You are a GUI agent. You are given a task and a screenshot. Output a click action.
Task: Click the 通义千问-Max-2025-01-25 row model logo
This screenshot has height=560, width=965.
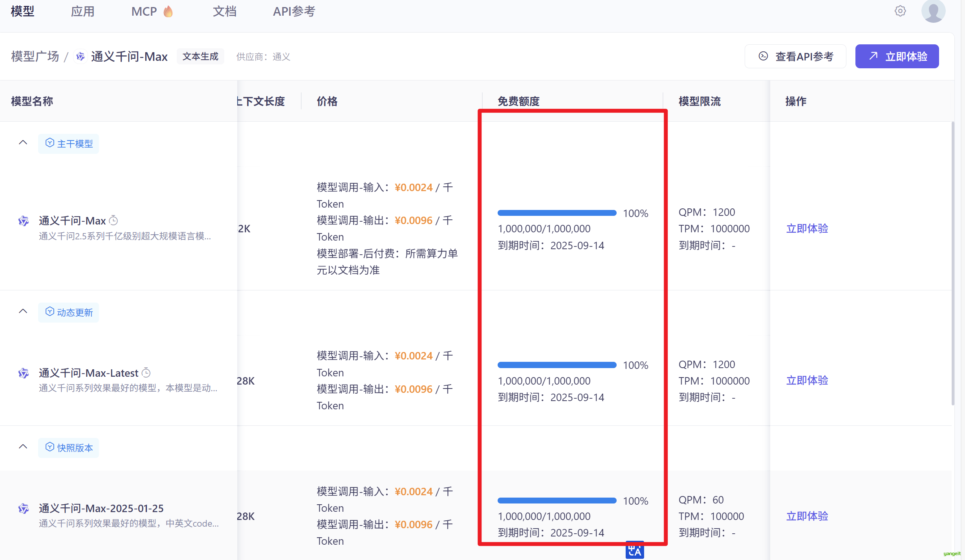pos(24,509)
